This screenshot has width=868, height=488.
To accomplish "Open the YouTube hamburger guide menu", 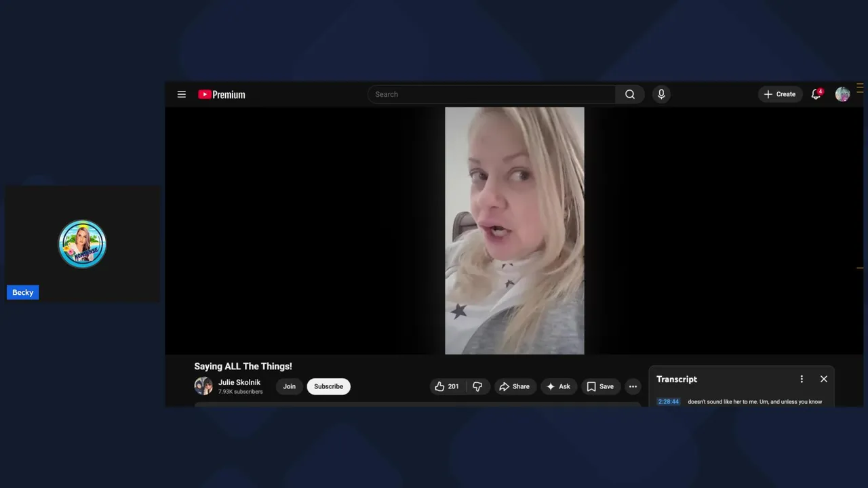I will (x=182, y=94).
